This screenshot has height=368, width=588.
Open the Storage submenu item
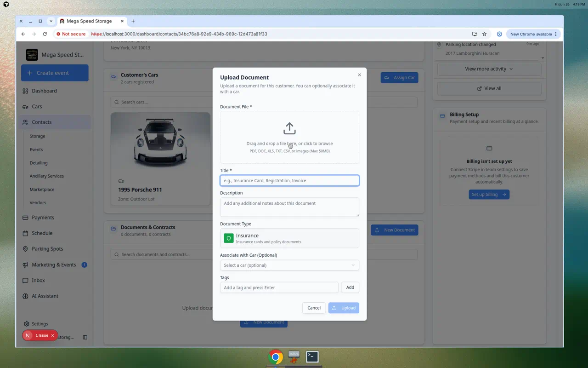click(37, 136)
